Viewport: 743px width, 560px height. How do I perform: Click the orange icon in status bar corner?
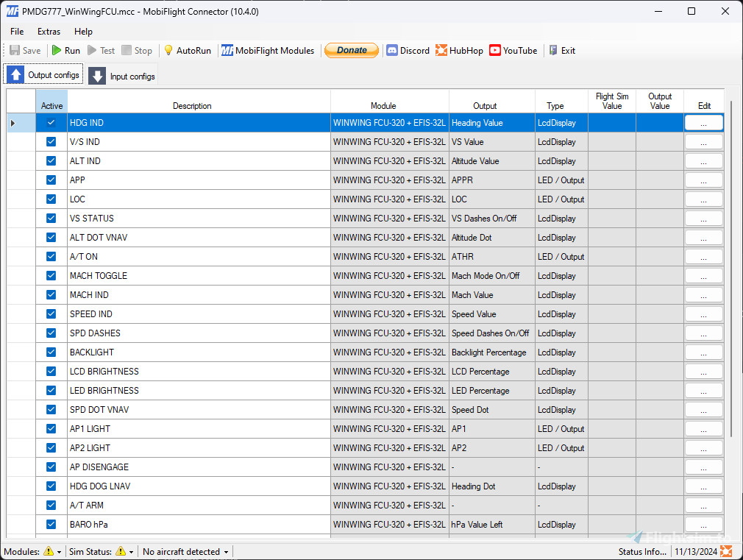pos(726,551)
